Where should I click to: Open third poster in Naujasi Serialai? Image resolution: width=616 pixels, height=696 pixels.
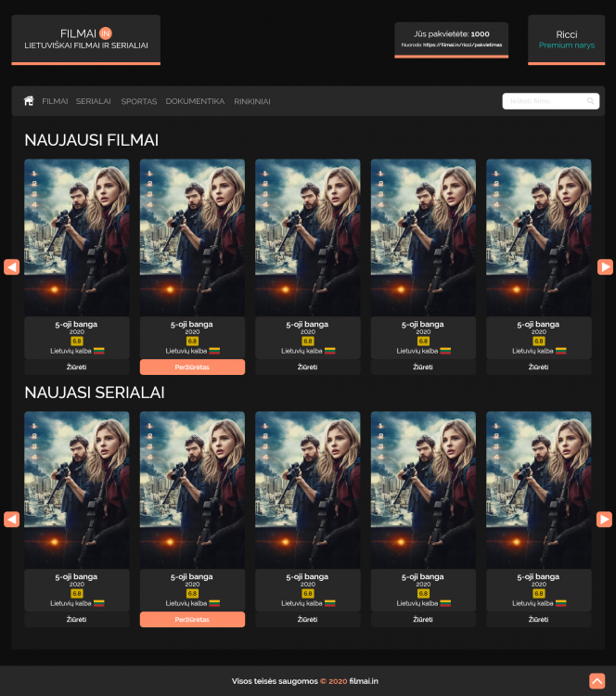(x=308, y=490)
